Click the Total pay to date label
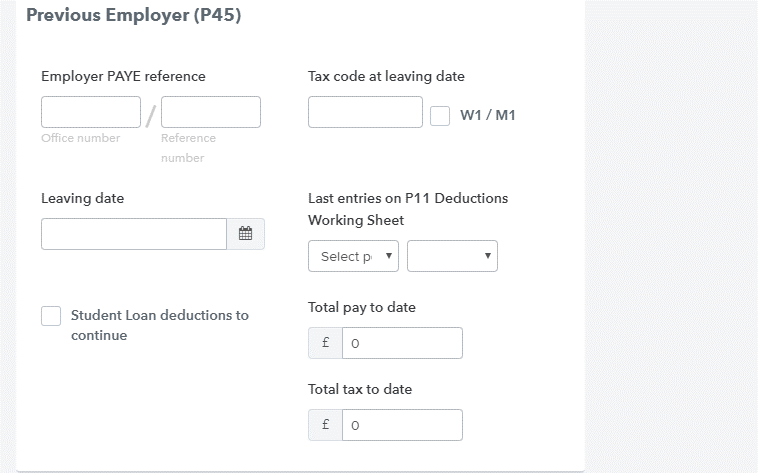The width and height of the screenshot is (758, 473). coord(362,307)
